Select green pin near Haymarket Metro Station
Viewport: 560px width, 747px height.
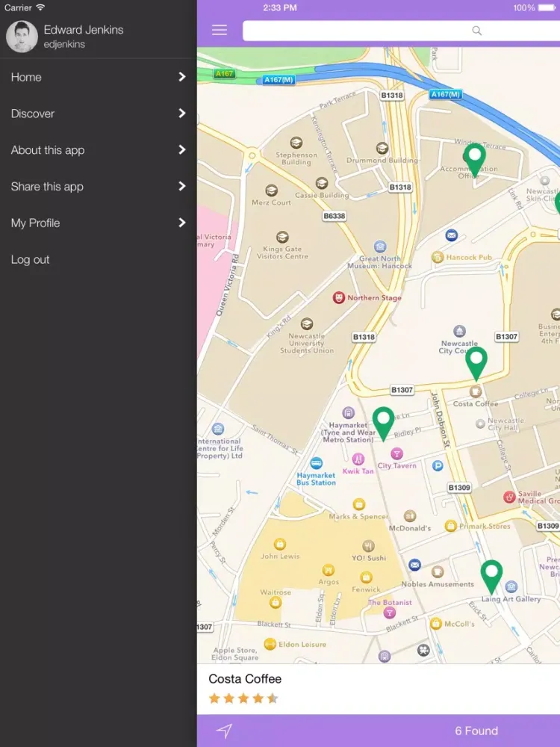click(x=383, y=423)
